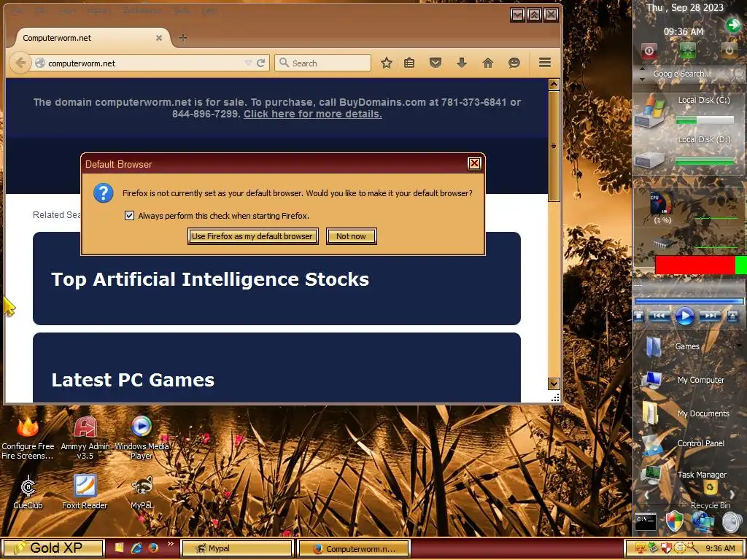Open the sidebar speaker volume icon
The width and height of the screenshot is (747, 560).
pos(732,522)
